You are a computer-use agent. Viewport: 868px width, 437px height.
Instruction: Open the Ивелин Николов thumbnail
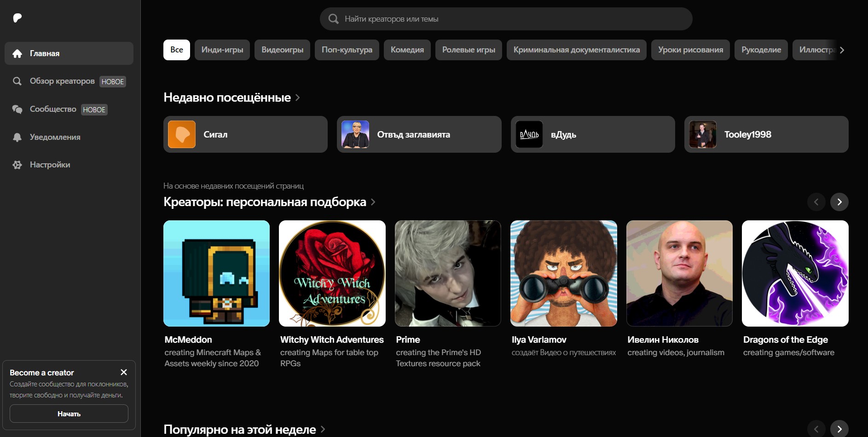[679, 273]
